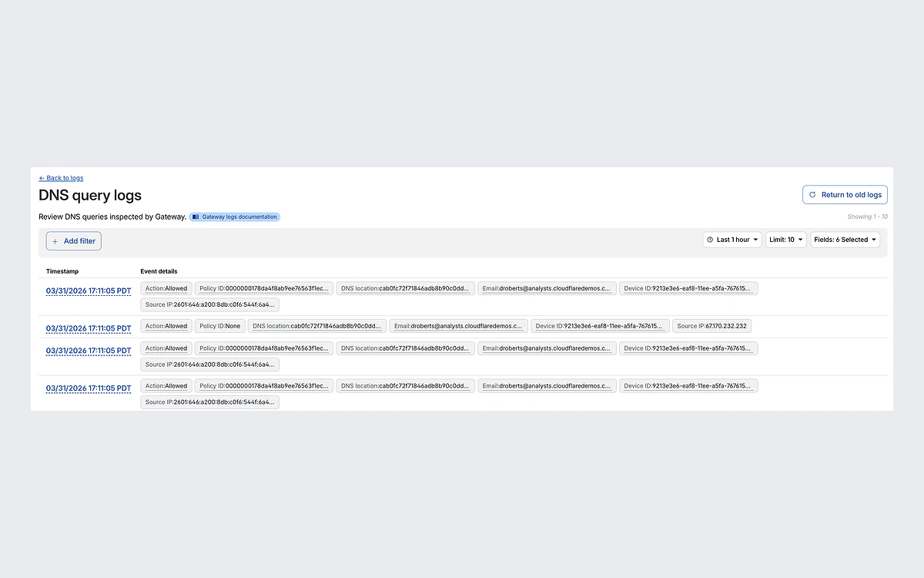Click Device ID chip in the row with Source IP:67.170.232.232
924x578 pixels.
(601, 326)
